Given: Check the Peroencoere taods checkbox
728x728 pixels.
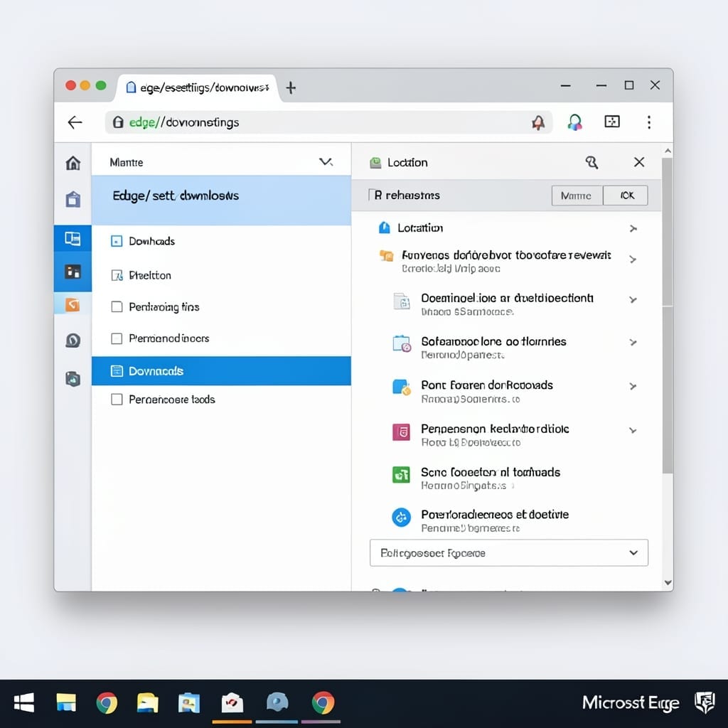Looking at the screenshot, I should (117, 400).
